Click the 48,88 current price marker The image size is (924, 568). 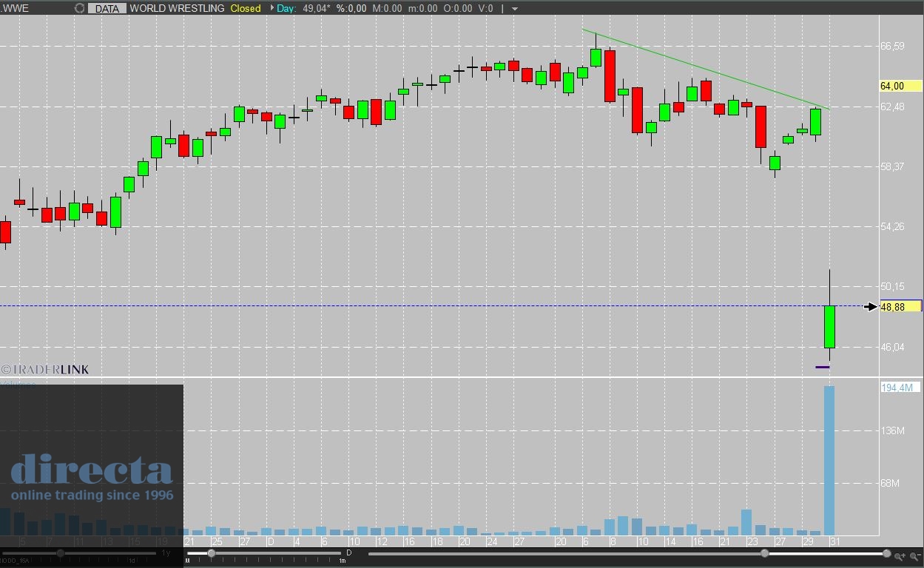tap(900, 306)
